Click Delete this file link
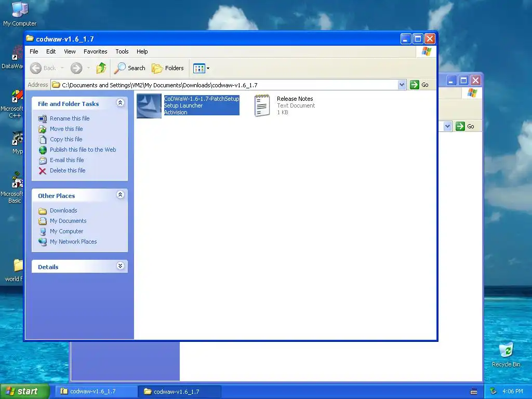The image size is (532, 399). (x=68, y=170)
